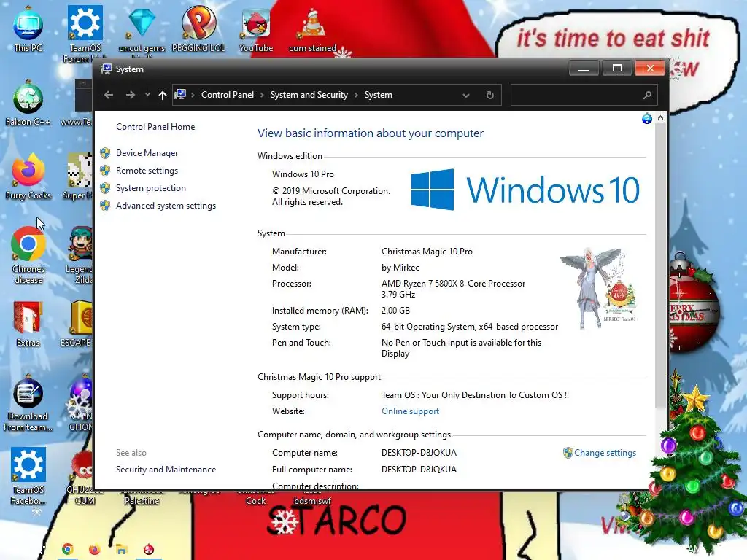
Task: Click the Windows 10 logo image
Action: point(525,190)
